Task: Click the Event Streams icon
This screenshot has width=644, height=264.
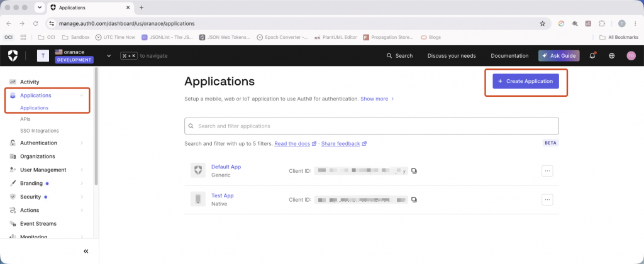Action: (x=13, y=224)
